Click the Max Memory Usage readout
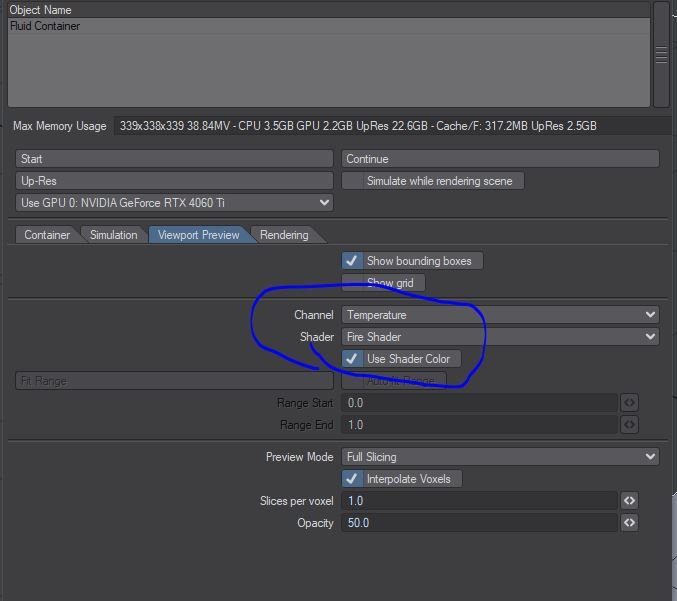The height and width of the screenshot is (601, 677). pos(393,126)
